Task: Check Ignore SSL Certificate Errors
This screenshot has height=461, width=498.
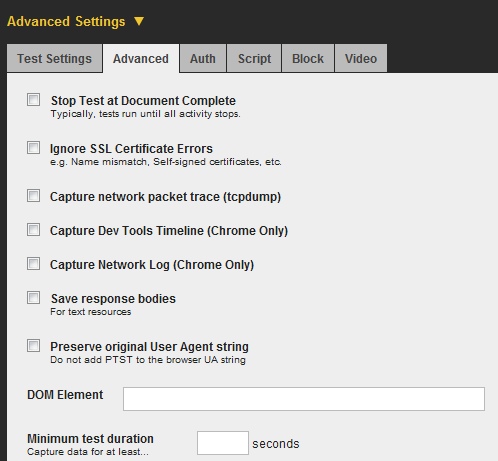Action: (33, 148)
